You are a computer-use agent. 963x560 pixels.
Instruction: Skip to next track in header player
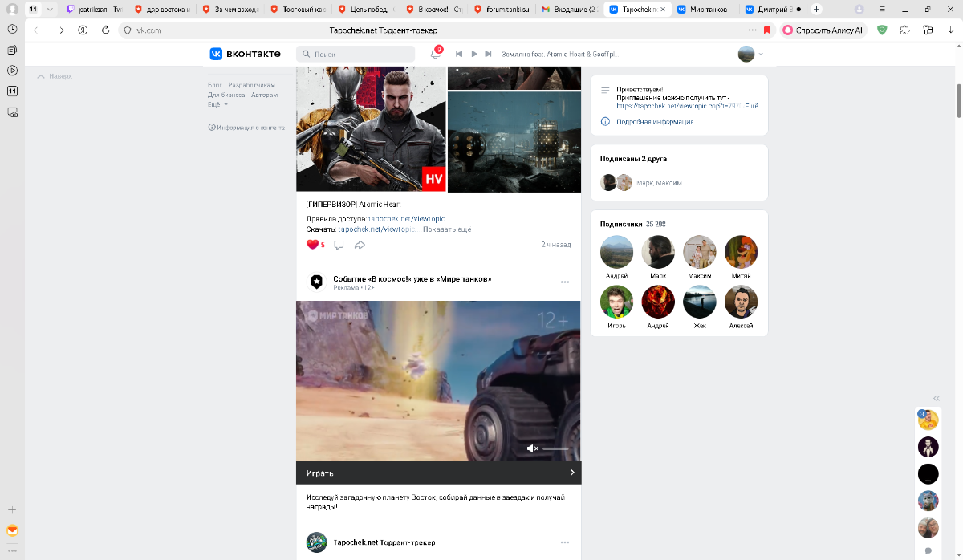(x=488, y=54)
